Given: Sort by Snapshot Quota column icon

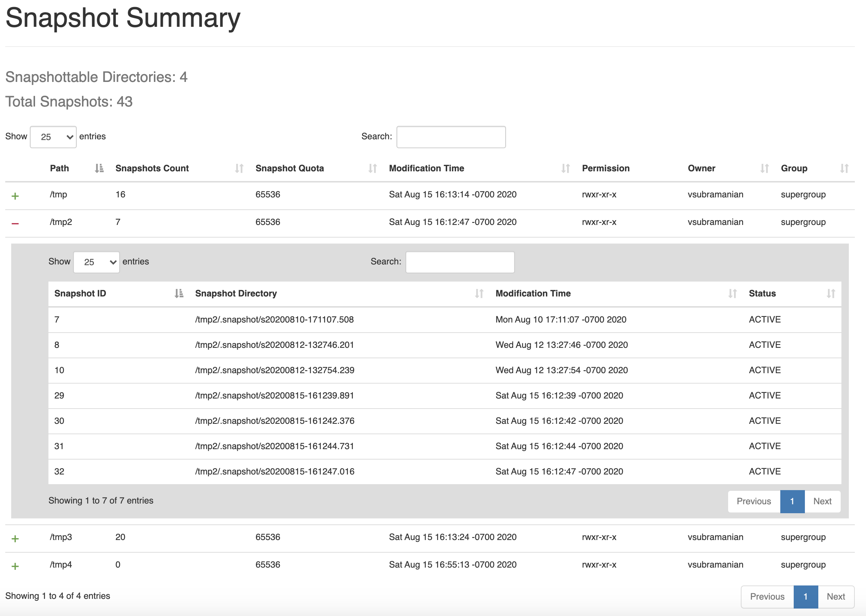Looking at the screenshot, I should point(372,168).
